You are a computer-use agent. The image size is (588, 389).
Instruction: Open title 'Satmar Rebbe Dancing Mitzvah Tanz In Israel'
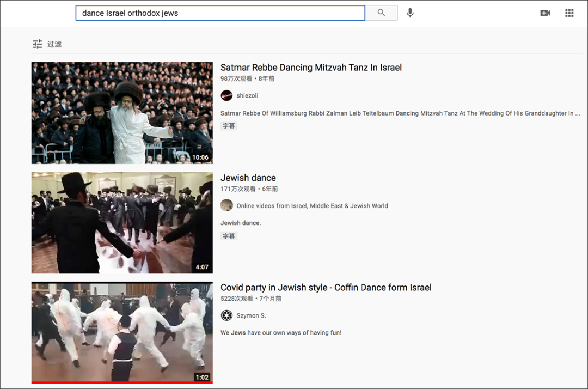tap(311, 68)
